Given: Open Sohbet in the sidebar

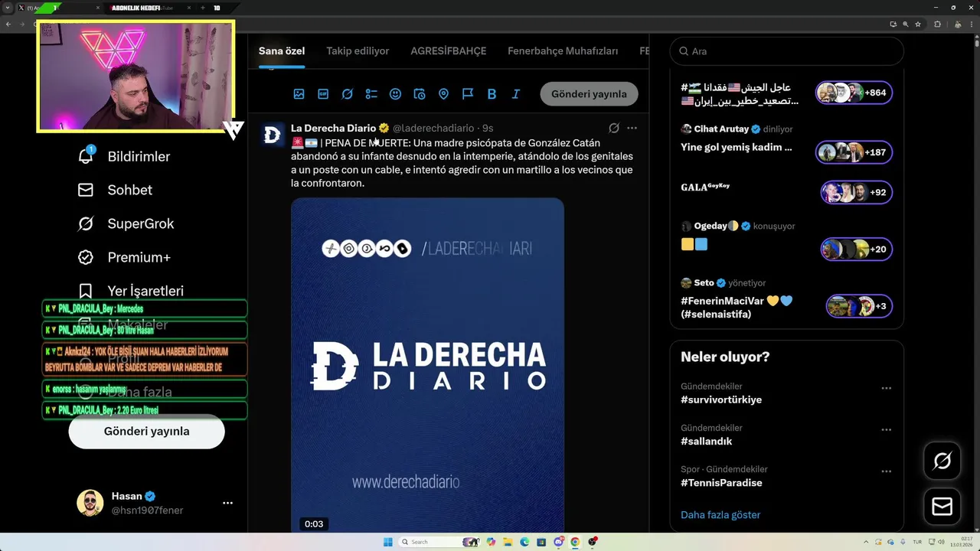Looking at the screenshot, I should [115, 190].
